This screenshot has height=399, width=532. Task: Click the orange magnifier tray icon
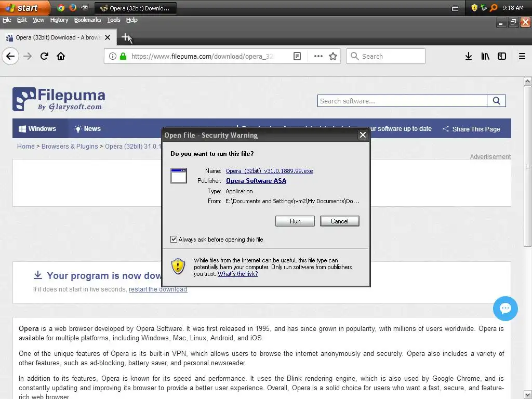[x=494, y=8]
